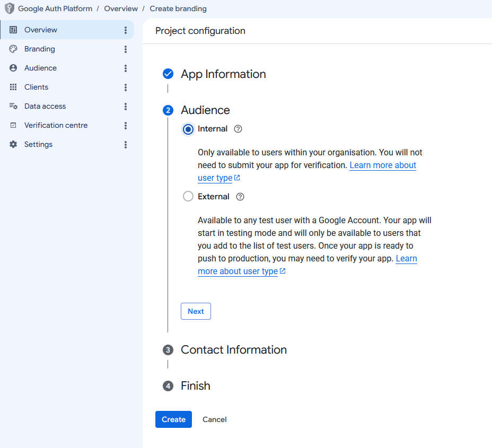The height and width of the screenshot is (448, 492).
Task: Click the Google Auth Platform shield icon
Action: coord(10,8)
